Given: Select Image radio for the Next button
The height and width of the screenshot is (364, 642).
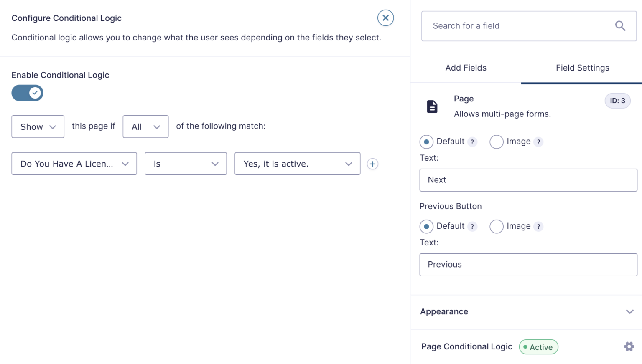Looking at the screenshot, I should (x=496, y=142).
